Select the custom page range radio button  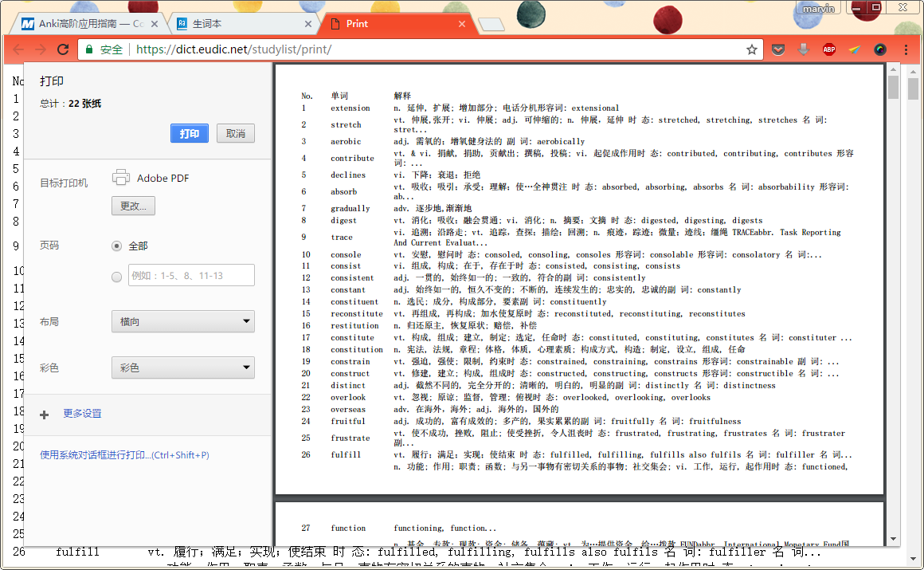pos(117,277)
